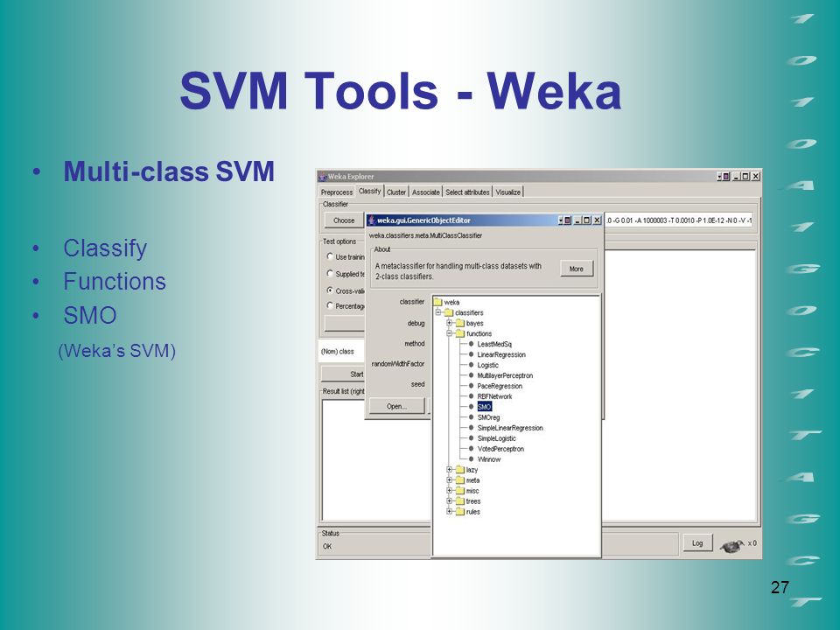Collapse the classifiers tree node
The width and height of the screenshot is (840, 630).
[438, 312]
